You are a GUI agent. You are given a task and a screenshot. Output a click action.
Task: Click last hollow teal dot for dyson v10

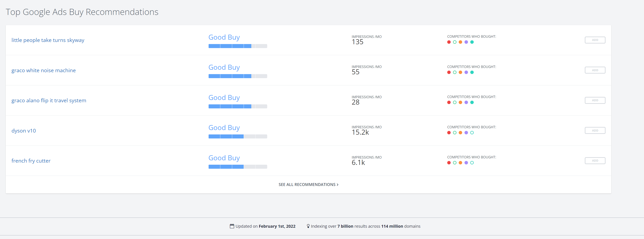[x=472, y=133]
